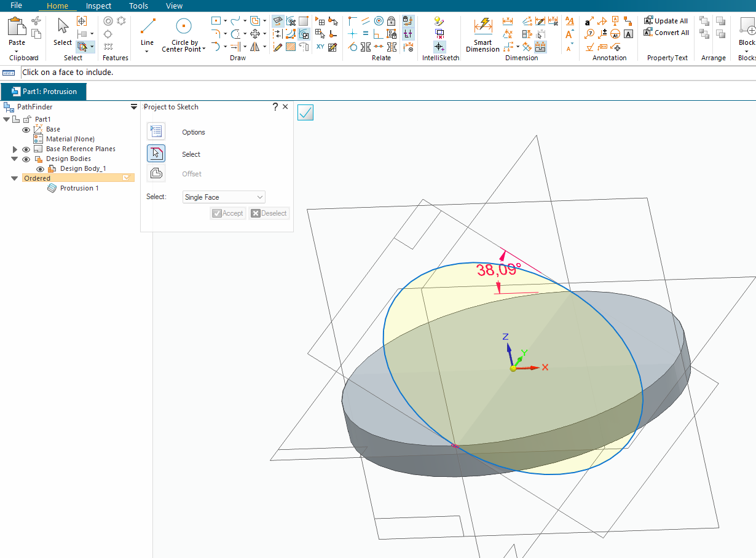Click the text box annotation icon
The image size is (756, 558).
coord(628,34)
